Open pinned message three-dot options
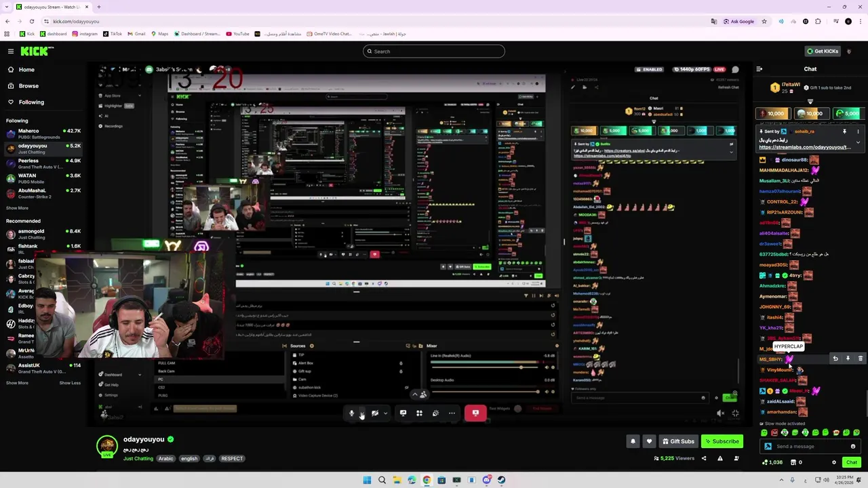The height and width of the screenshot is (488, 868). (858, 131)
